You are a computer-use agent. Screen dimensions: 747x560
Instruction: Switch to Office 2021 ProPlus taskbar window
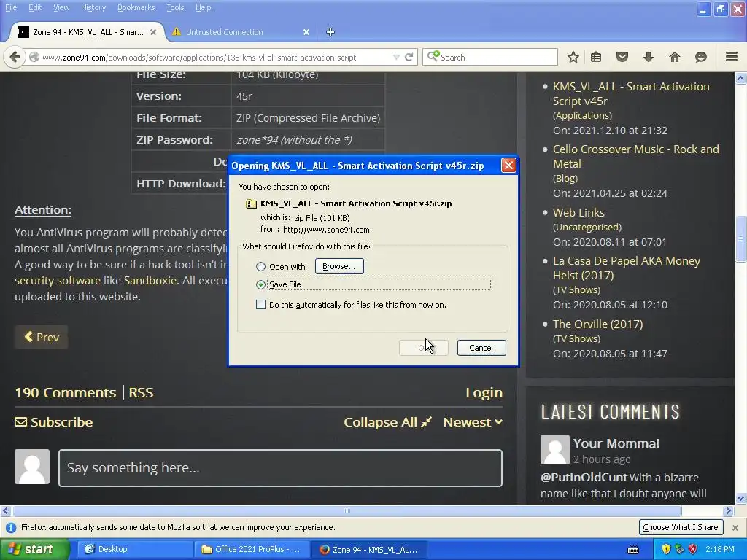[252, 549]
